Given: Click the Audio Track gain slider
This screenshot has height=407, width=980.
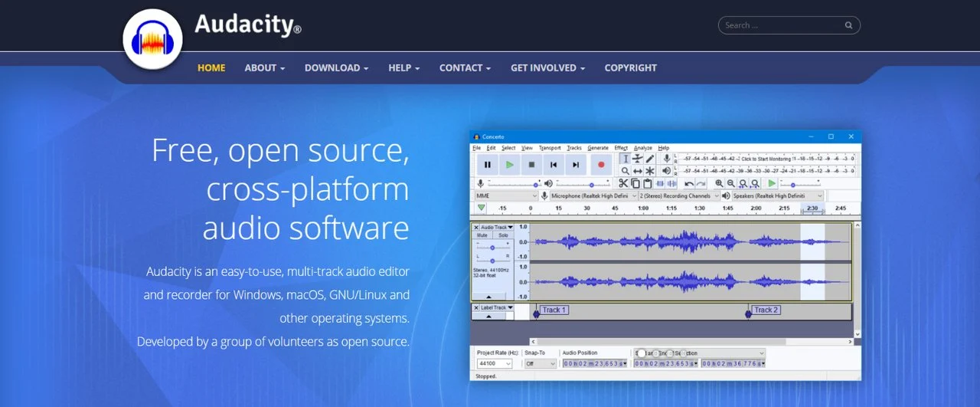Looking at the screenshot, I should pyautogui.click(x=492, y=248).
